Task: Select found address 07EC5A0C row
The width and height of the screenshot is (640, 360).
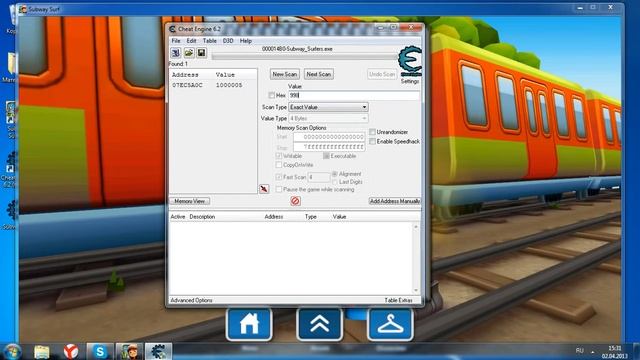Action: (x=213, y=85)
